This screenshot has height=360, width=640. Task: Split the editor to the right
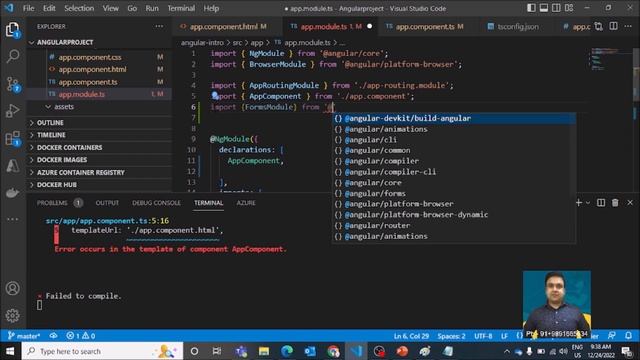coord(613,26)
